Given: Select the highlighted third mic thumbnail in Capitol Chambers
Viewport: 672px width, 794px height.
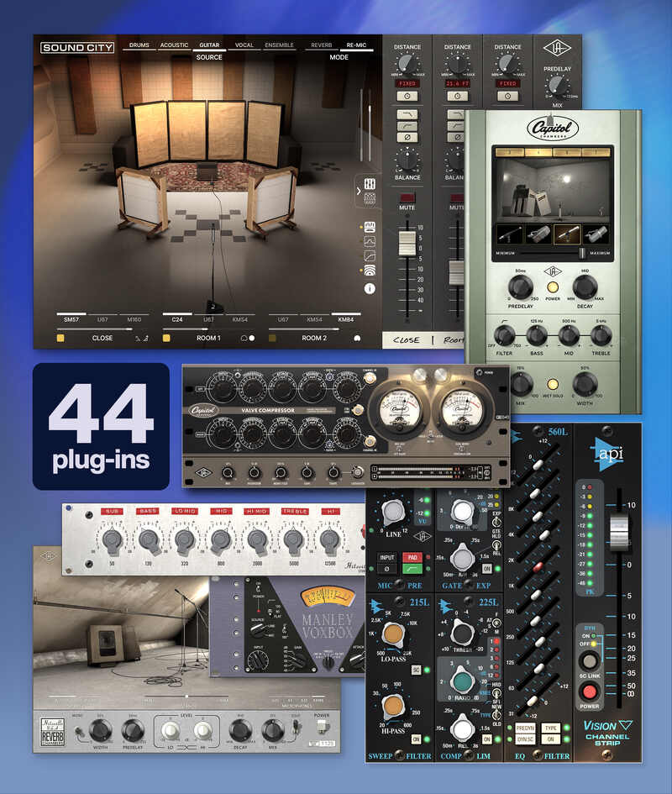Looking at the screenshot, I should click(x=567, y=234).
